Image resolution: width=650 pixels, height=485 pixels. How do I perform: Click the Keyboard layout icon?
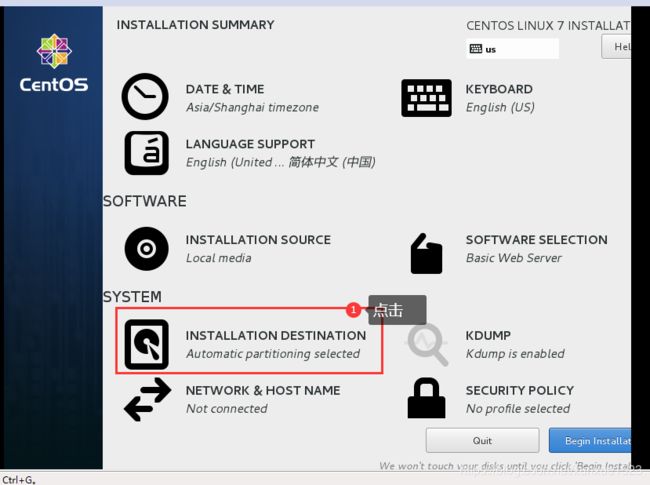pos(426,98)
